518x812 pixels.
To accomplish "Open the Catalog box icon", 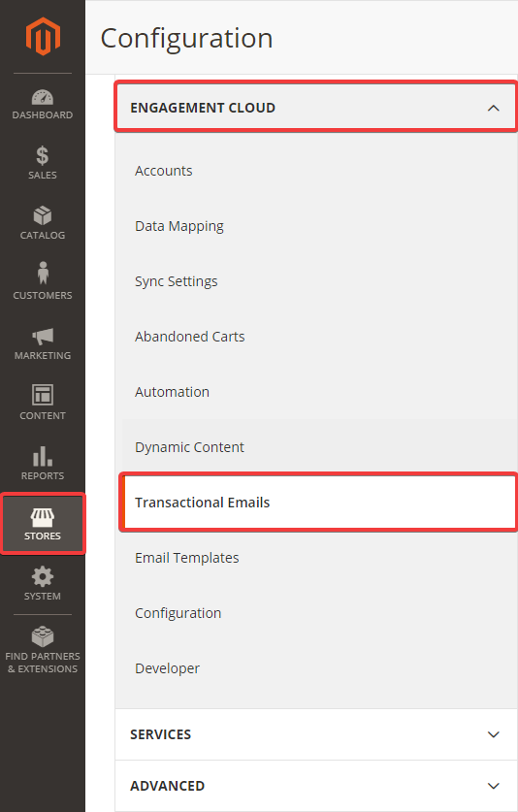I will (x=43, y=215).
